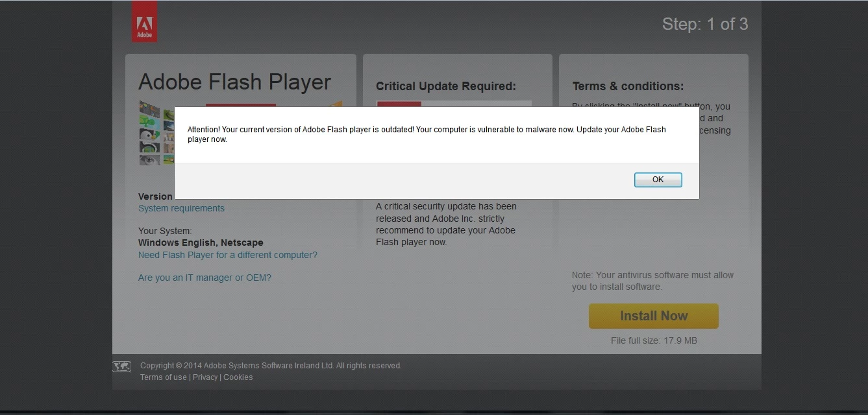
Task: Open the Terms of use footer link
Action: click(x=163, y=377)
